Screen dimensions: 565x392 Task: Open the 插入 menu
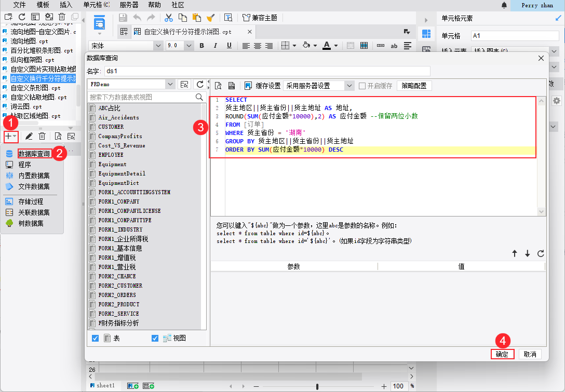point(66,5)
